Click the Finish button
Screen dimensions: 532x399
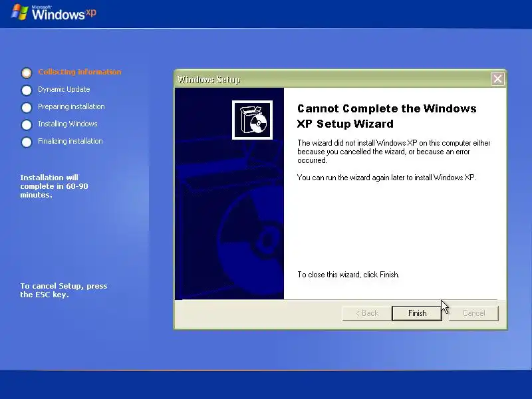point(417,313)
